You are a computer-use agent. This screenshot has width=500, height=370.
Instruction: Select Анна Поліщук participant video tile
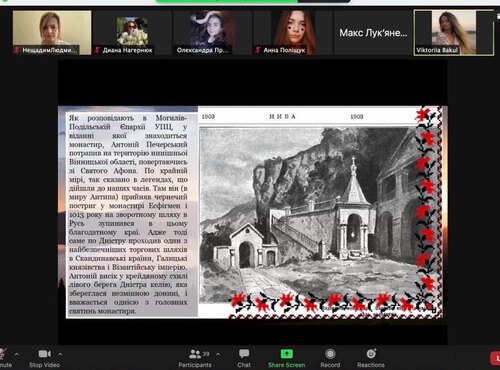point(293,32)
